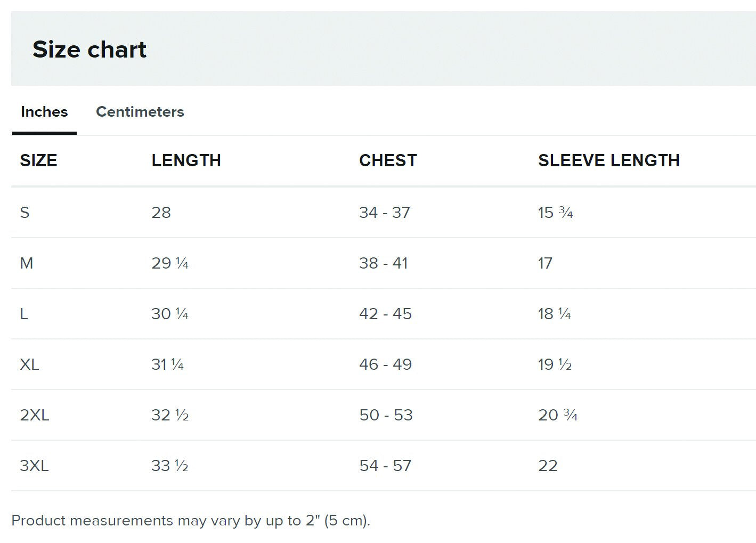756x543 pixels.
Task: Select the M size row label
Action: click(x=27, y=263)
